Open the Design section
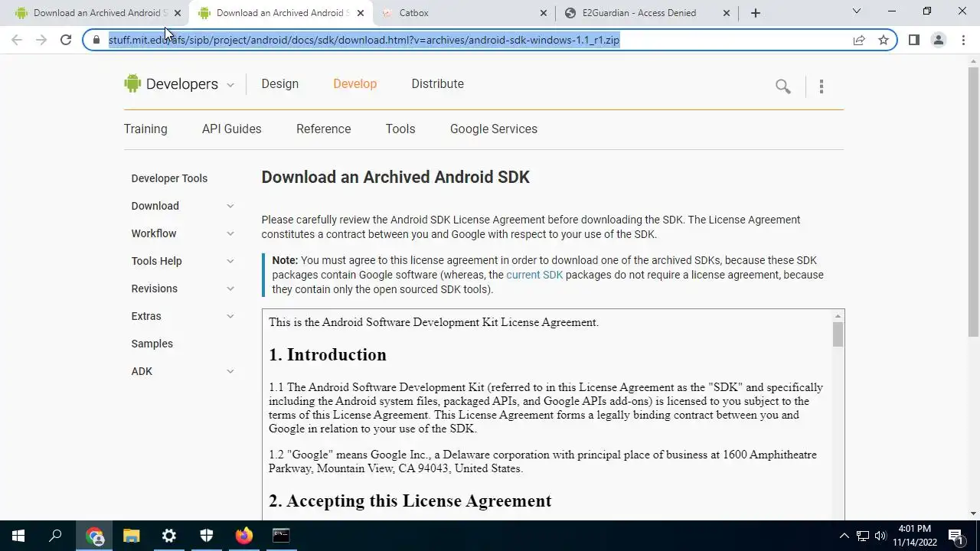This screenshot has height=551, width=980. pyautogui.click(x=280, y=84)
